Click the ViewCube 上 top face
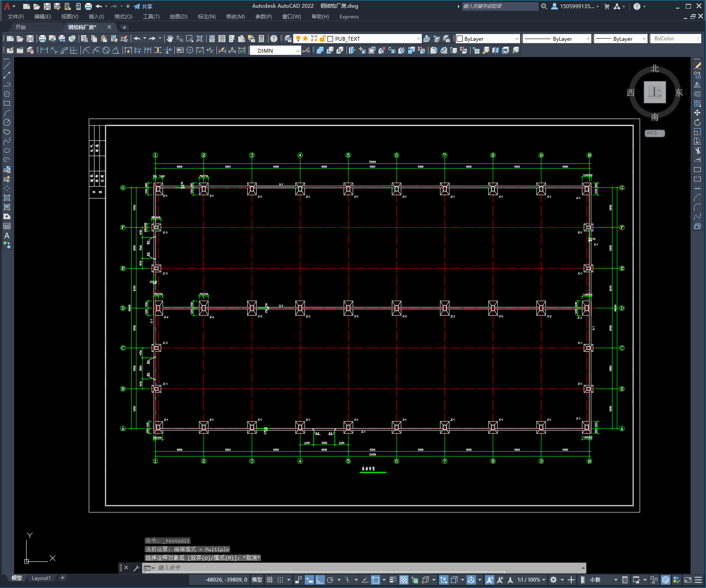Viewport: 706px width, 588px height. click(x=655, y=92)
